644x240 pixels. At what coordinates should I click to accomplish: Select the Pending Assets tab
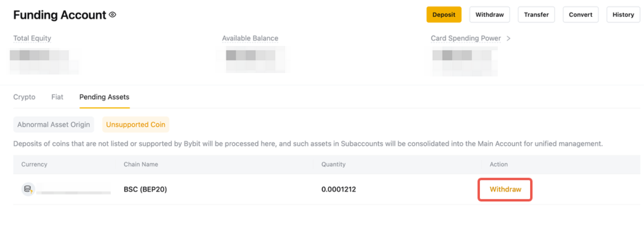[x=104, y=97]
